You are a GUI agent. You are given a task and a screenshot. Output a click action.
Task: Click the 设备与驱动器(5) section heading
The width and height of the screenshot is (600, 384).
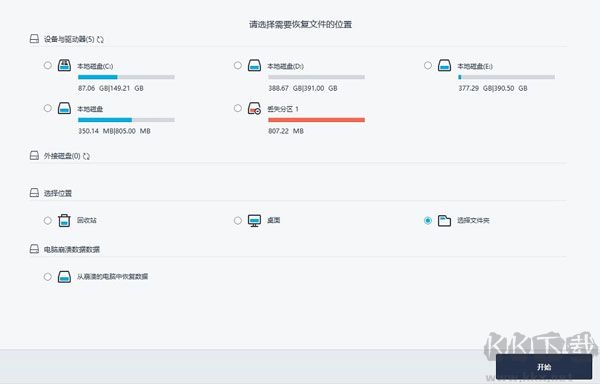pyautogui.click(x=69, y=39)
